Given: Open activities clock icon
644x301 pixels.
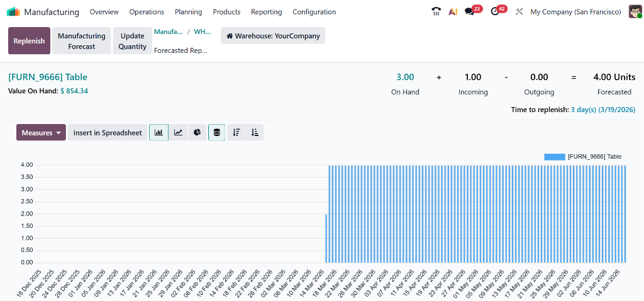Looking at the screenshot, I should (495, 12).
